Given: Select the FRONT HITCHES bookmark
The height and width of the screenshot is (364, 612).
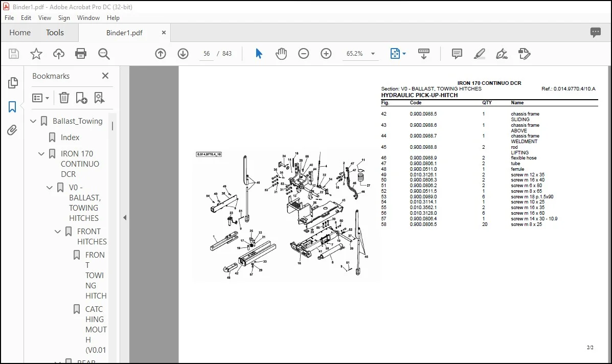Looking at the screenshot, I should coord(92,236).
